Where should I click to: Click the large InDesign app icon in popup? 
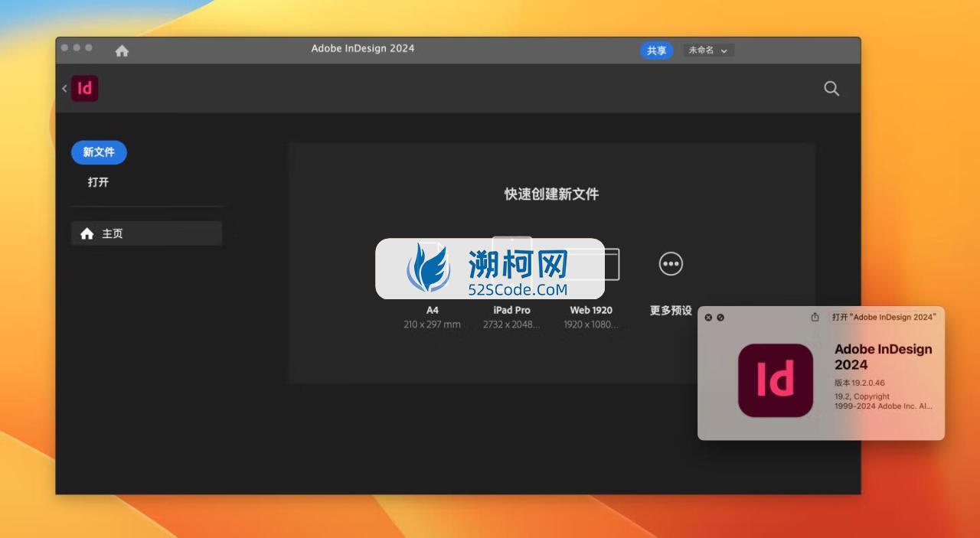pos(776,380)
